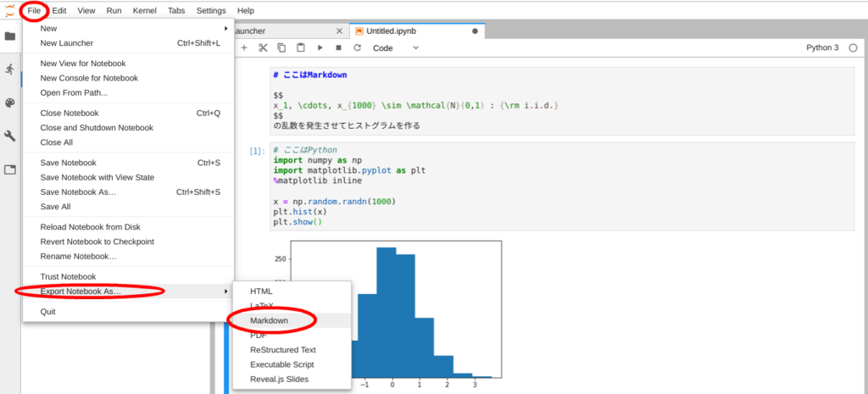Open the Settings menu

(211, 10)
